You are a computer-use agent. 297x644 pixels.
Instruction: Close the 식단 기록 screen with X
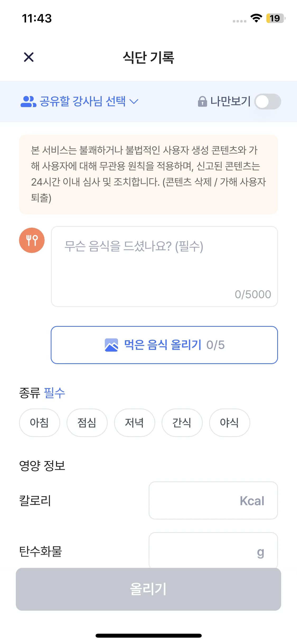coord(29,57)
